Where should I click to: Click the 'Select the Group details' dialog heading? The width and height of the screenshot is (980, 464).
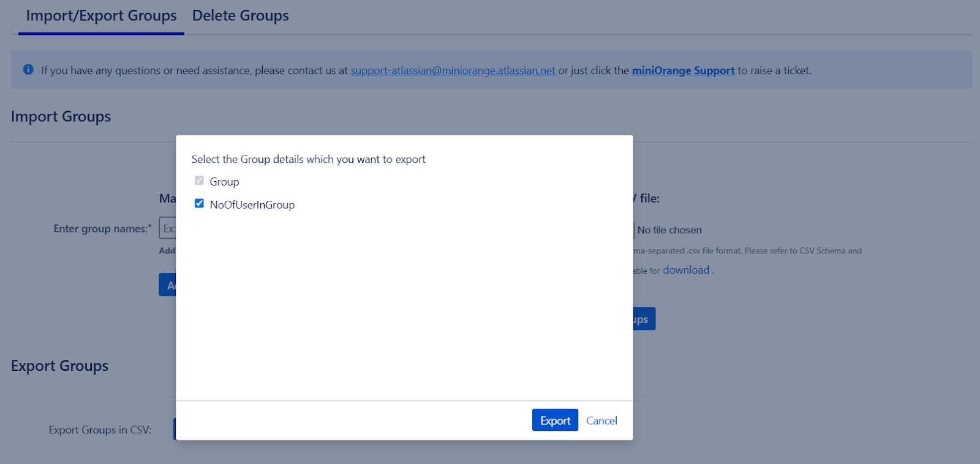coord(308,159)
